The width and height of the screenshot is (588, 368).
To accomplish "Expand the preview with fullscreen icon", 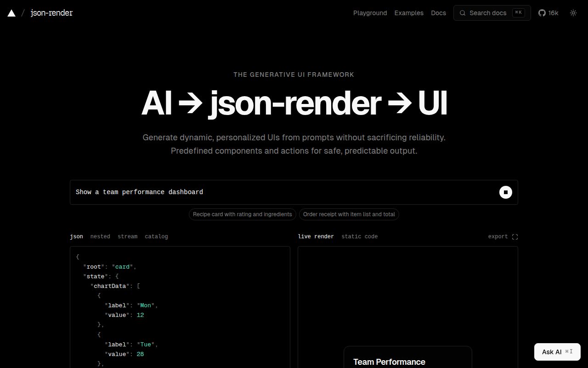I will click(x=515, y=236).
